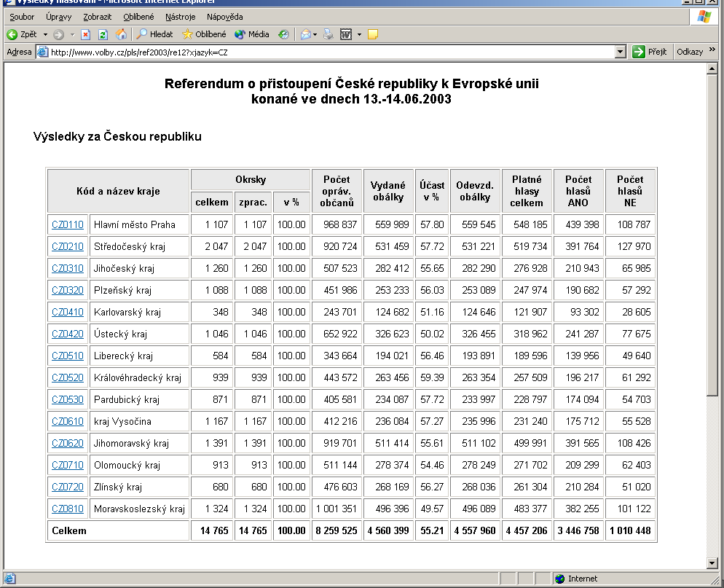724x588 pixels.
Task: Go back with the Zpět button
Action: (x=22, y=34)
